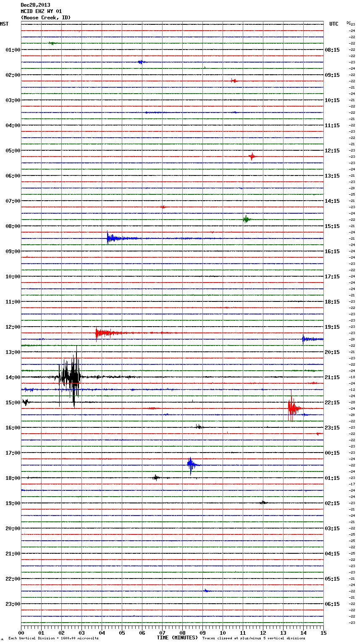This screenshot has width=357, height=644.
Task: Click the Each Vertical Division = 1600.00 microvolts note
Action: (53, 639)
